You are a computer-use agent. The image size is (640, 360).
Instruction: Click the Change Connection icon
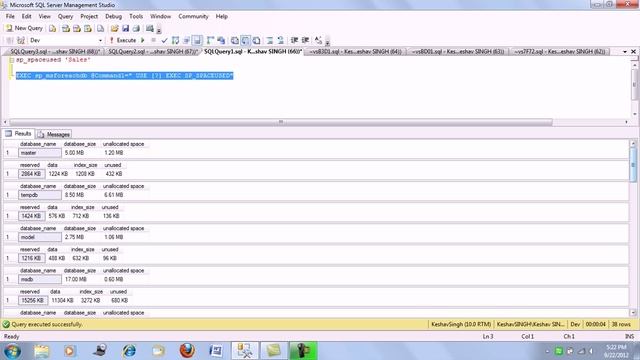tap(21, 40)
